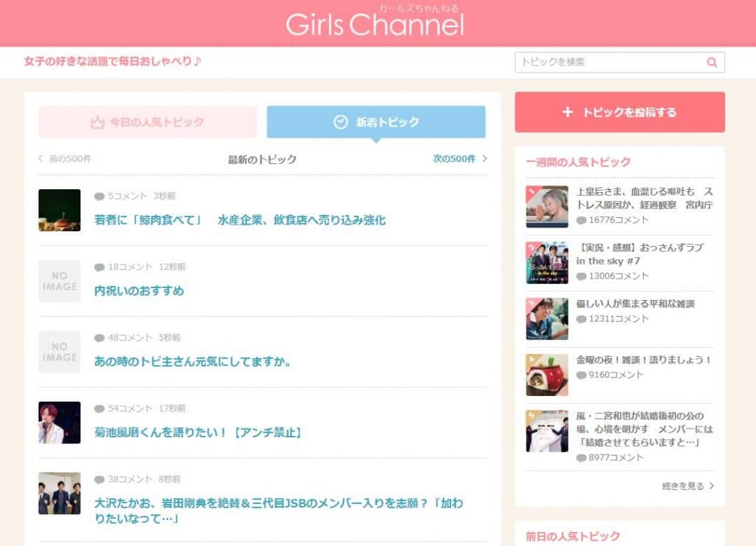Image resolution: width=756 pixels, height=546 pixels.
Task: Click crown icon on 今日の人気トピック tab
Action: point(97,123)
